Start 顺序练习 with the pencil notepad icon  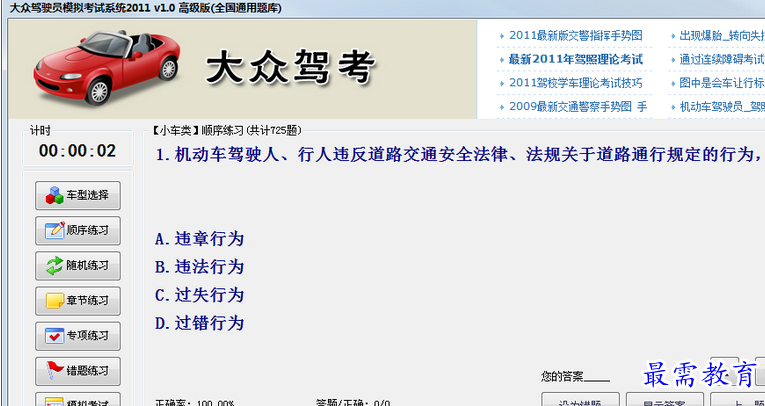pos(78,230)
